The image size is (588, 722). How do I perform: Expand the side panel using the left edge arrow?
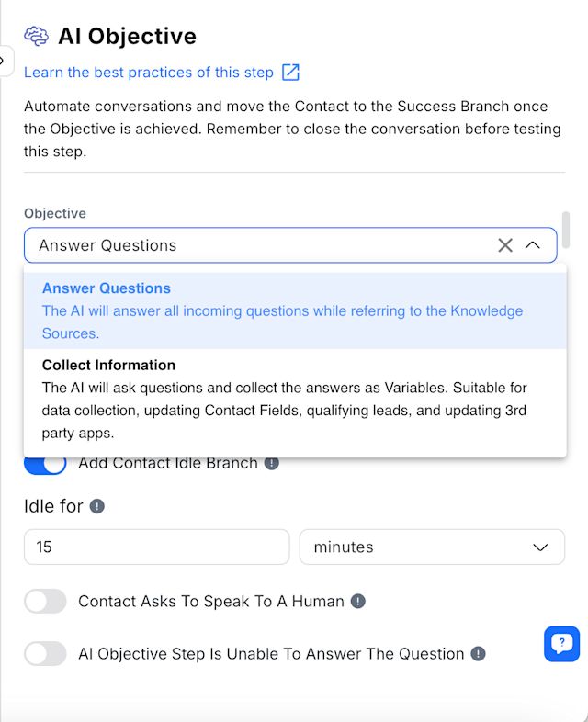[4, 61]
